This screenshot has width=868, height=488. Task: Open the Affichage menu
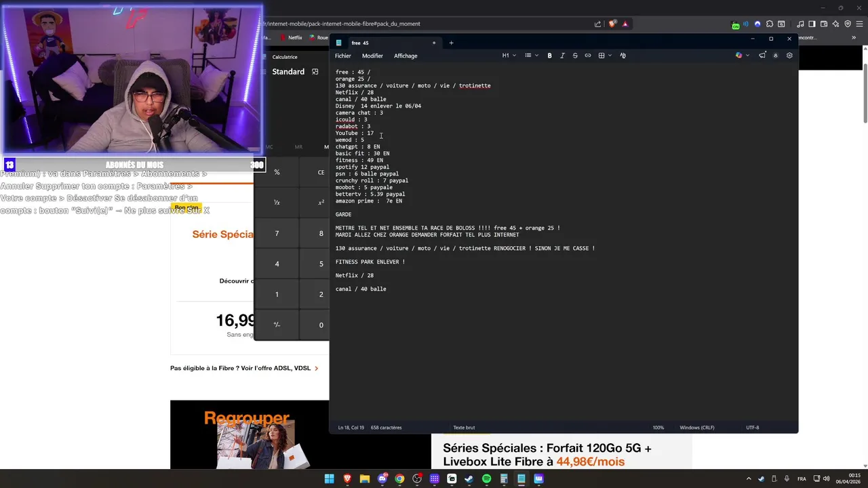tap(406, 56)
